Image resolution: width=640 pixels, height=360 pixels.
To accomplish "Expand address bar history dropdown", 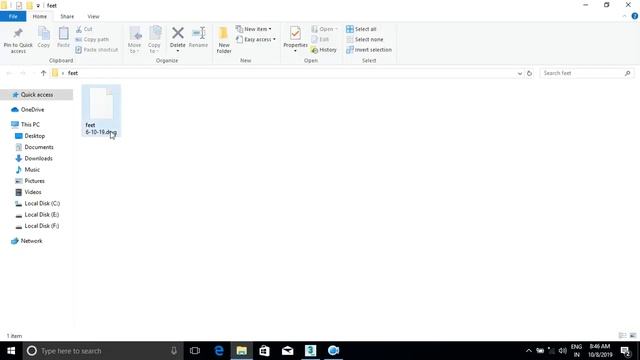I will coord(520,73).
